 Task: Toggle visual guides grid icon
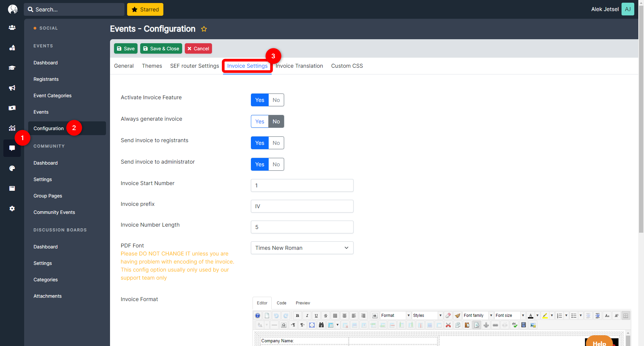click(626, 315)
